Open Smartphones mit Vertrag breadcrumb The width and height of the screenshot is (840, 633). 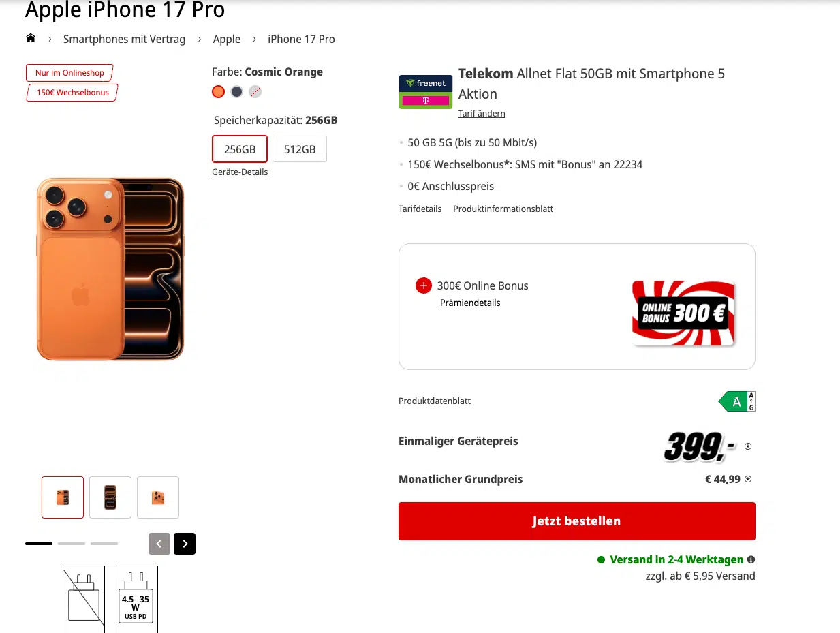(124, 39)
